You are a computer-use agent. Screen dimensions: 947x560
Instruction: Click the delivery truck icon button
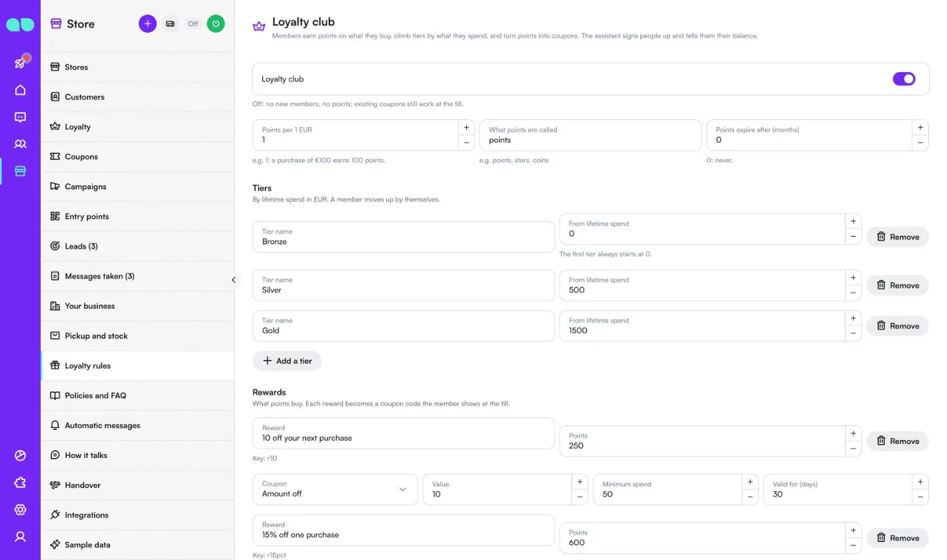pos(170,24)
